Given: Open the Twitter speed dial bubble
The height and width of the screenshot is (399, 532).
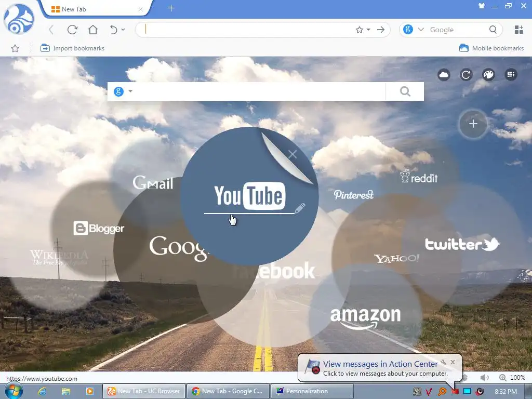Looking at the screenshot, I should [x=462, y=244].
